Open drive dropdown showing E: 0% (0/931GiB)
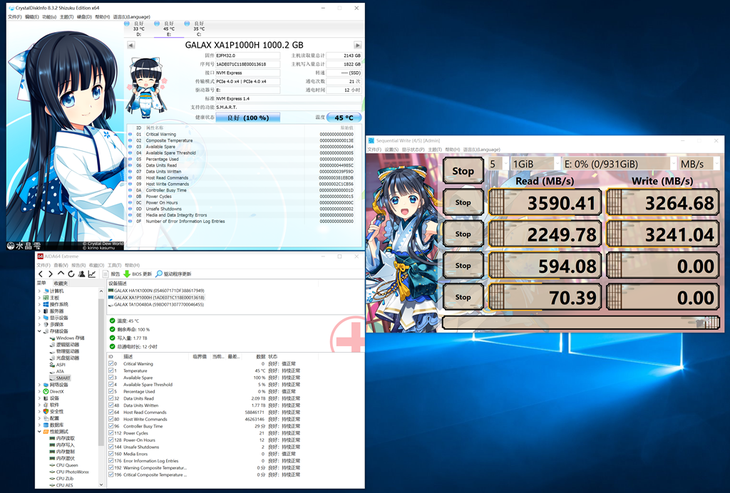730x493 pixels. 619,164
